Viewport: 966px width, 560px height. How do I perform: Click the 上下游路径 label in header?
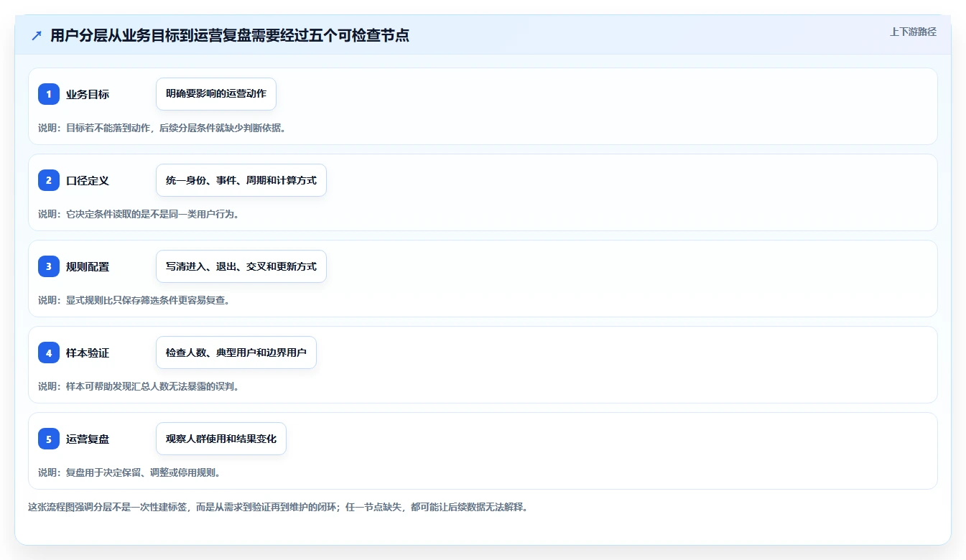point(913,32)
